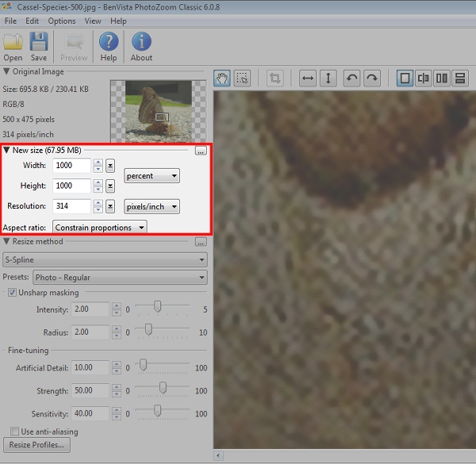Click the Radius value field

click(x=90, y=332)
